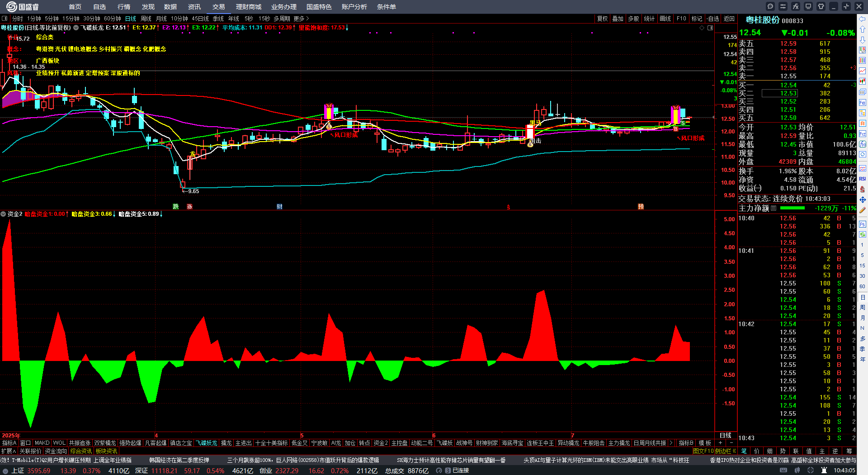Open the message chat bubble icon
The width and height of the screenshot is (868, 475).
[x=770, y=6]
